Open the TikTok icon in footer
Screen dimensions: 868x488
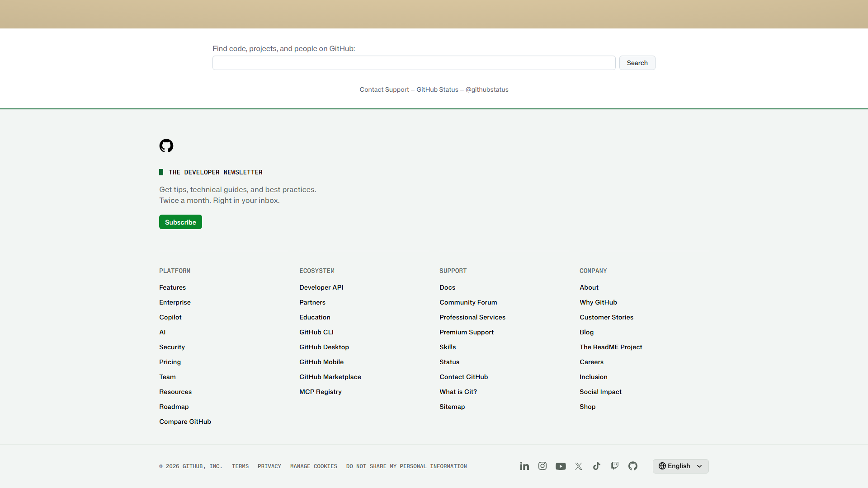[x=597, y=466]
